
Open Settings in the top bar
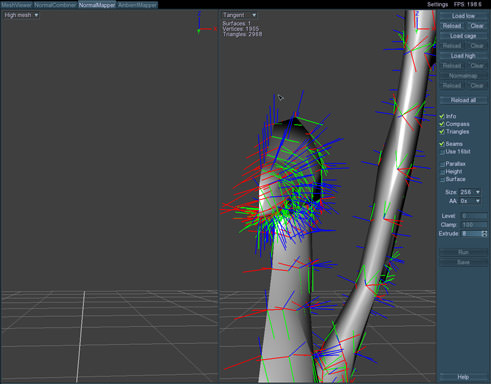[437, 4]
